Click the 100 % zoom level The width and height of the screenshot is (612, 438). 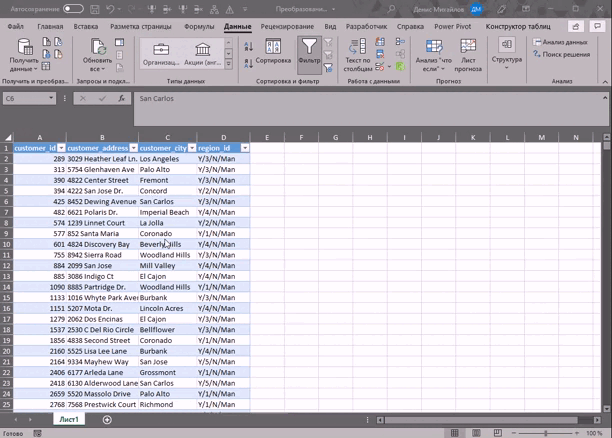pyautogui.click(x=594, y=433)
